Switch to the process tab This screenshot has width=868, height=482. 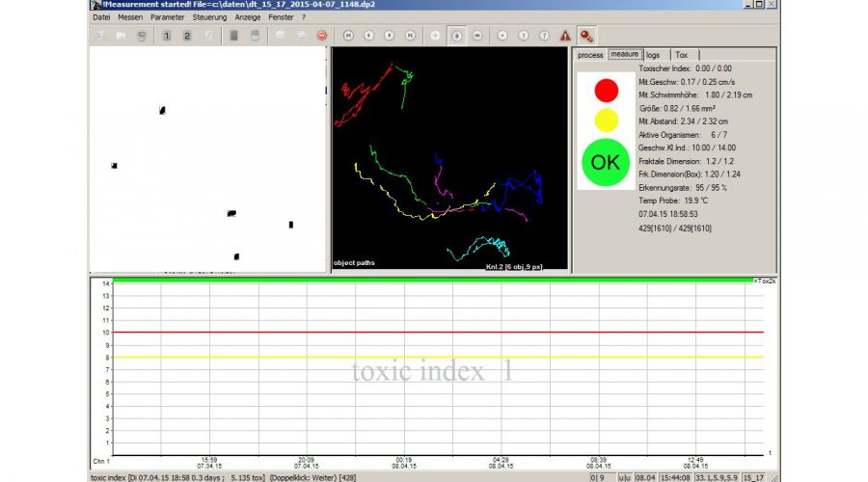pos(590,55)
